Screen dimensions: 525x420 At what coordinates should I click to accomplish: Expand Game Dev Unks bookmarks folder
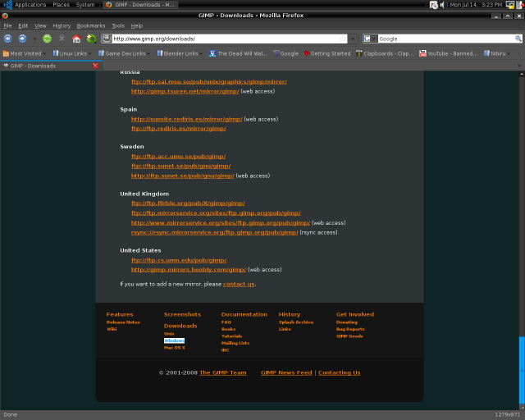pos(124,53)
